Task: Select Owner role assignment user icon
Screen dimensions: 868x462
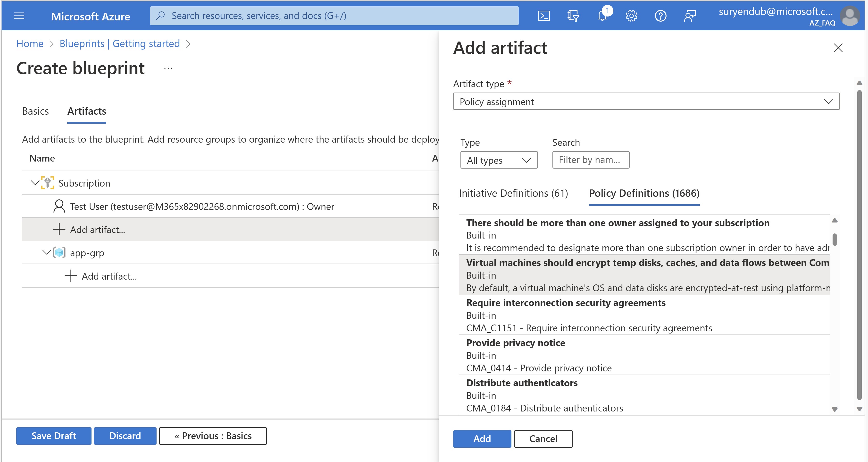Action: tap(58, 206)
